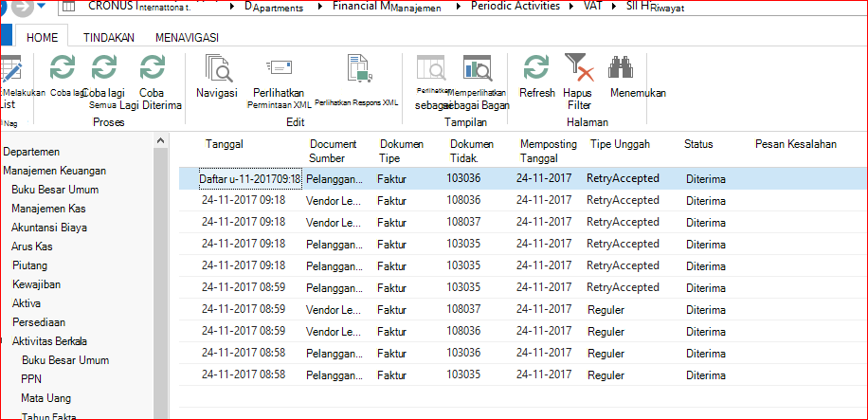This screenshot has height=420, width=868.
Task: Click document number 108037 RetryAccepted row
Action: [463, 222]
